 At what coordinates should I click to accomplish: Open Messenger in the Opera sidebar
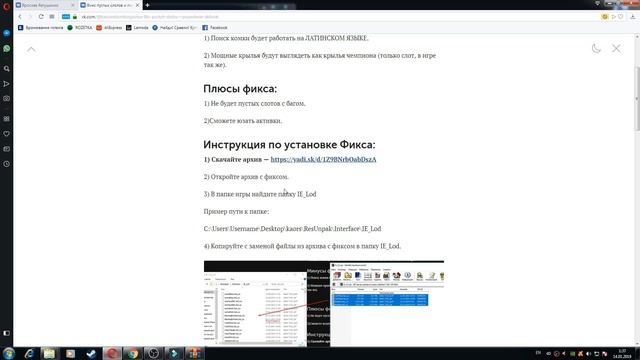[x=7, y=33]
